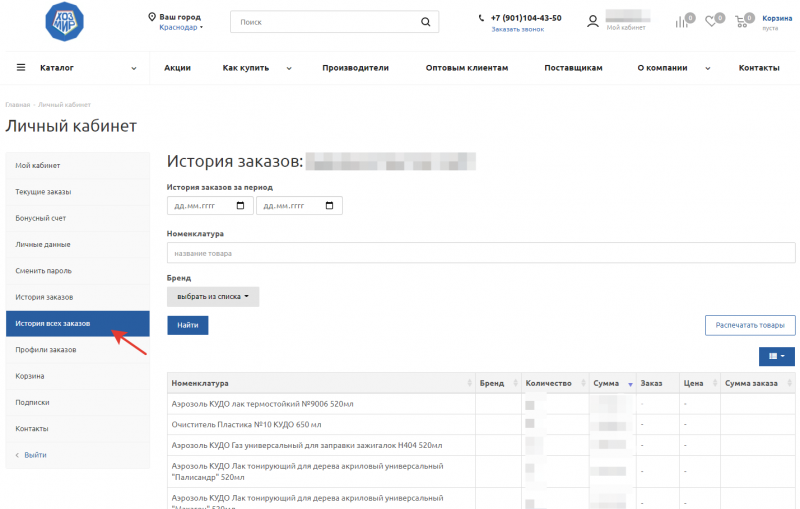Click the user profile icon
Image resolution: width=800 pixels, height=509 pixels.
[592, 21]
